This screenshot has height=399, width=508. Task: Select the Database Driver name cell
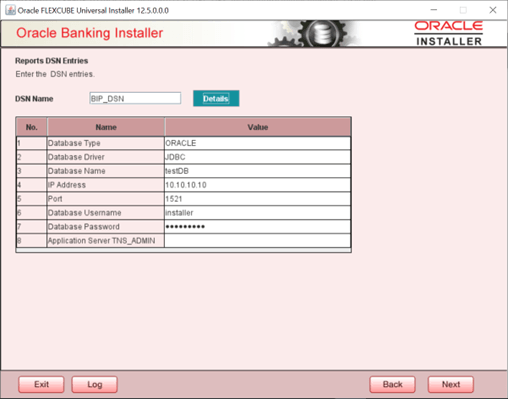point(105,157)
